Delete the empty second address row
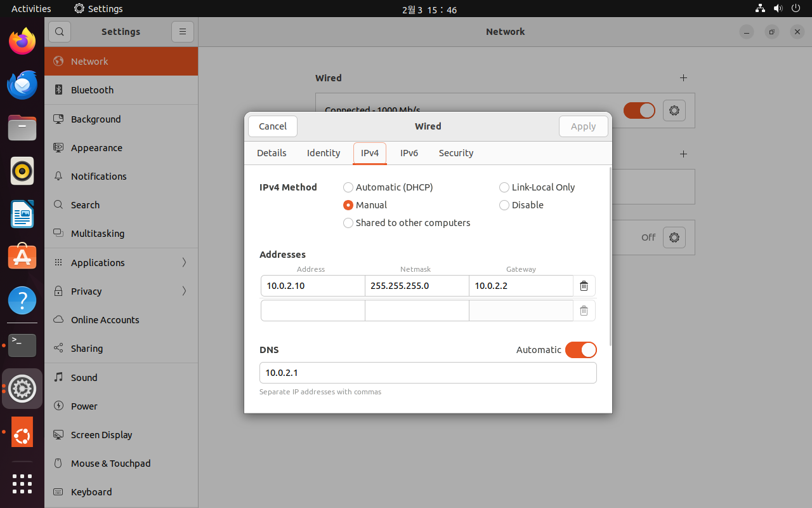Screen dimensions: 812x508 coord(584,311)
